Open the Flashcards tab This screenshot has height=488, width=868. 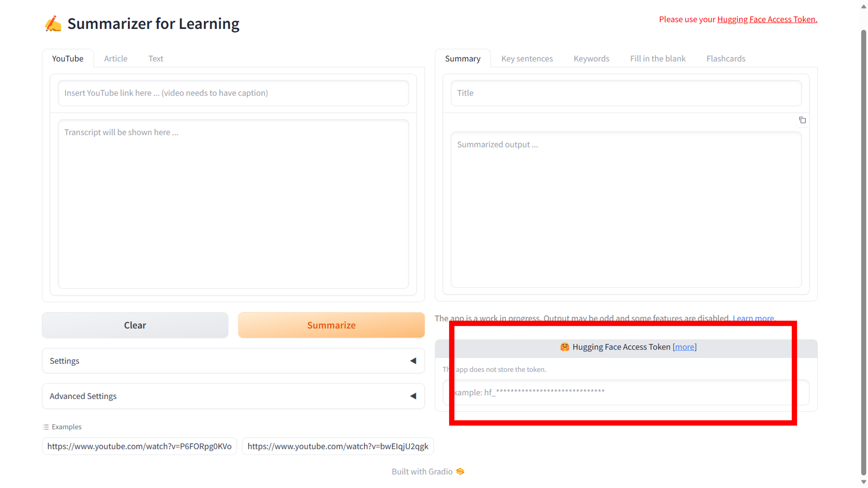tap(726, 59)
